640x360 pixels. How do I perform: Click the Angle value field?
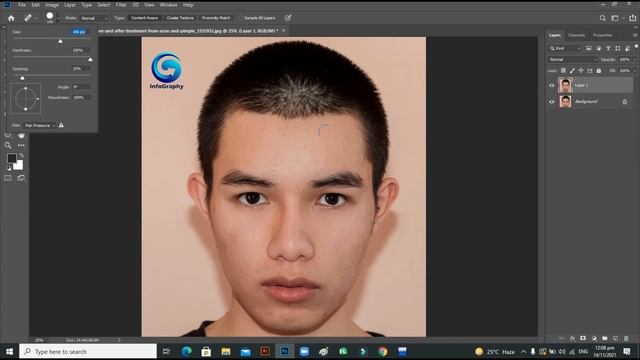[81, 87]
